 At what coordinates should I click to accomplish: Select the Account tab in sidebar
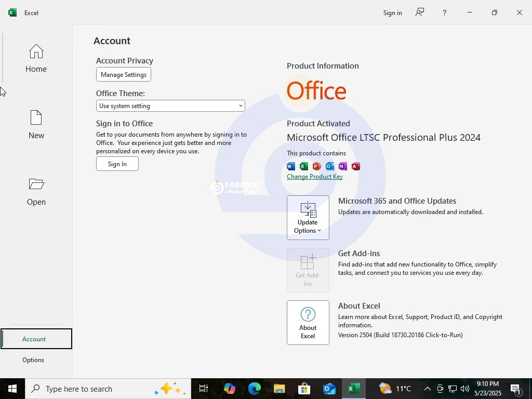[x=36, y=339]
